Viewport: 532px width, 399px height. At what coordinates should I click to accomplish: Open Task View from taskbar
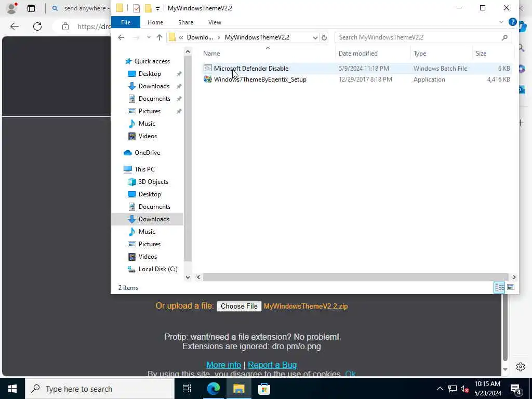[x=187, y=389]
